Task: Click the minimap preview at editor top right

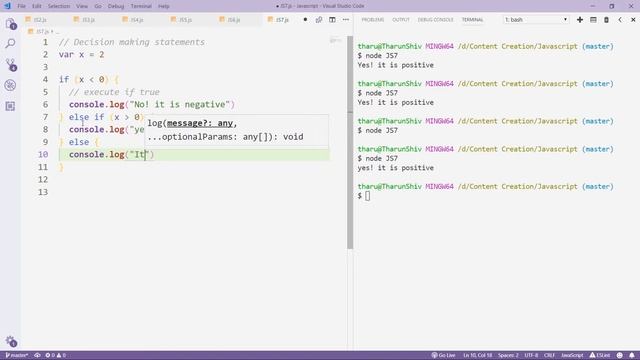Action: 335,40
